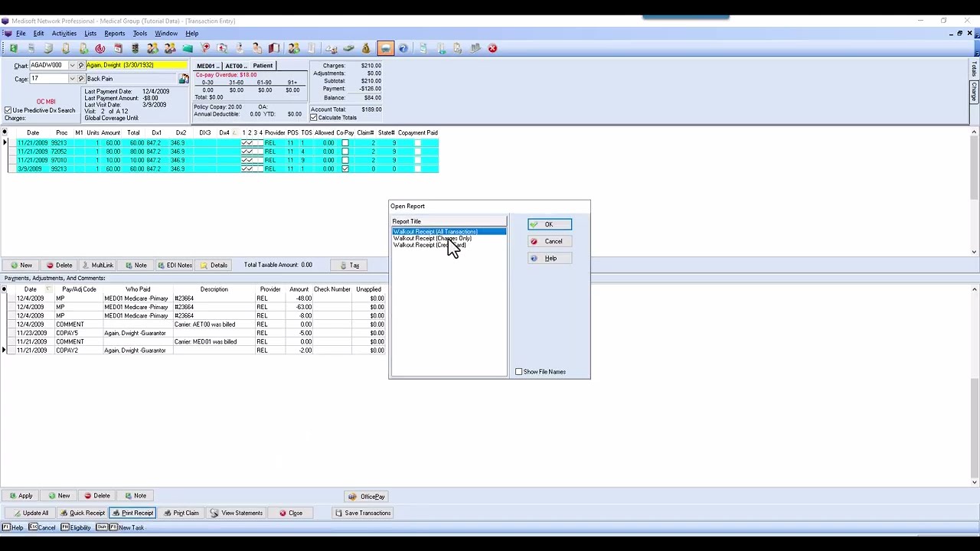
Task: Click the bottom Close button
Action: [291, 514]
